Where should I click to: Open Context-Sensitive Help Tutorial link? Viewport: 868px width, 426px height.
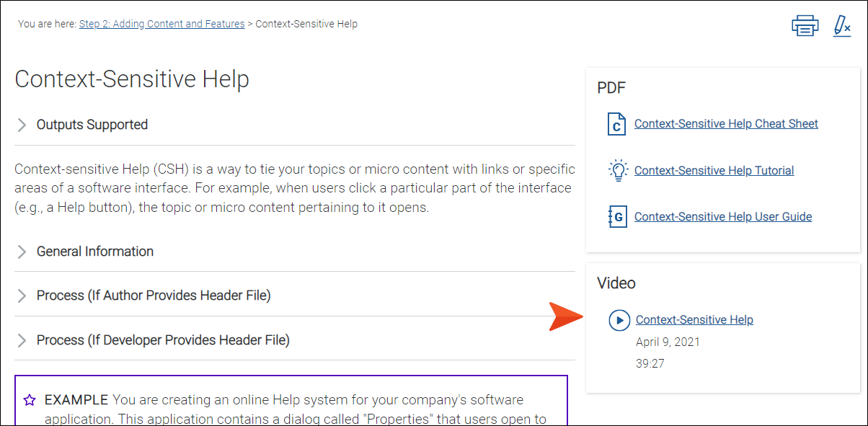tap(714, 171)
